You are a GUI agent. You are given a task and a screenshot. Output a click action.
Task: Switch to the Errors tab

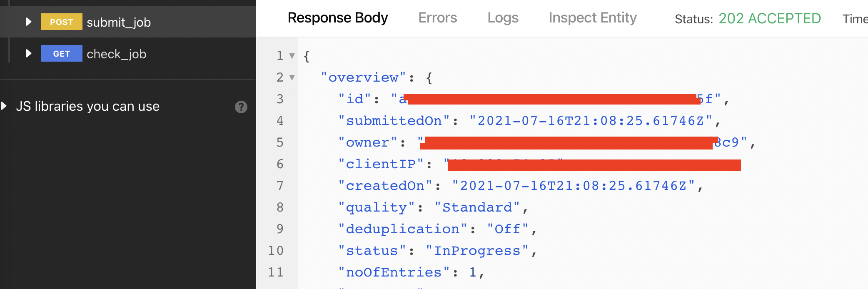[x=437, y=18]
